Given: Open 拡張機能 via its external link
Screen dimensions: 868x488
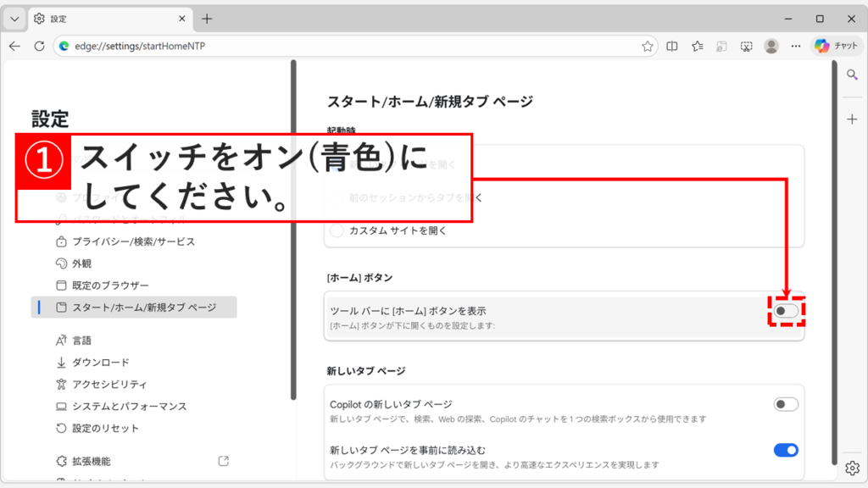Looking at the screenshot, I should 223,460.
